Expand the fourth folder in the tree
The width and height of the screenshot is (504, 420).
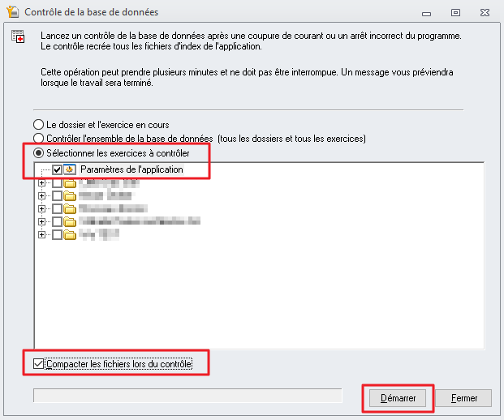pos(41,221)
